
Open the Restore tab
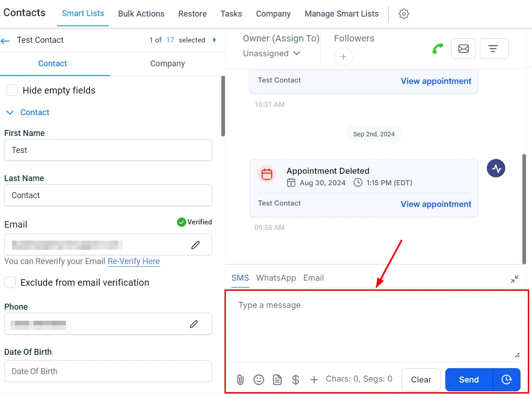pos(192,14)
